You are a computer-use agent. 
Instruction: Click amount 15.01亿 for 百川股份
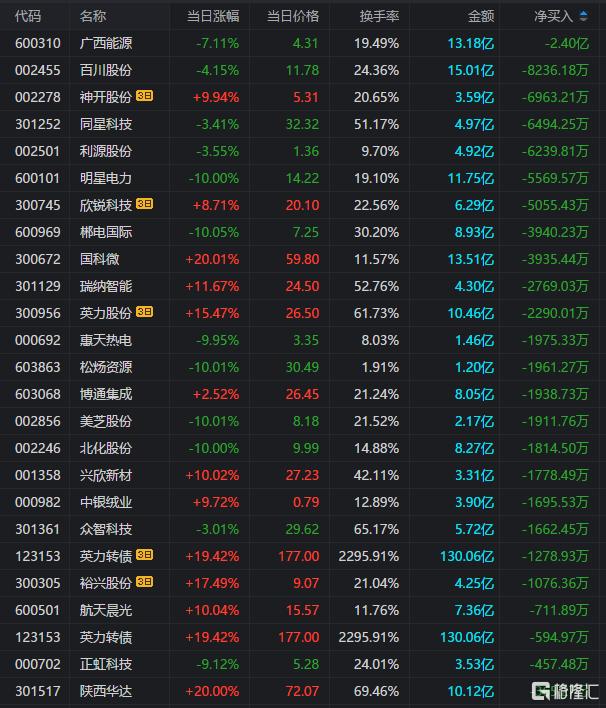(471, 70)
